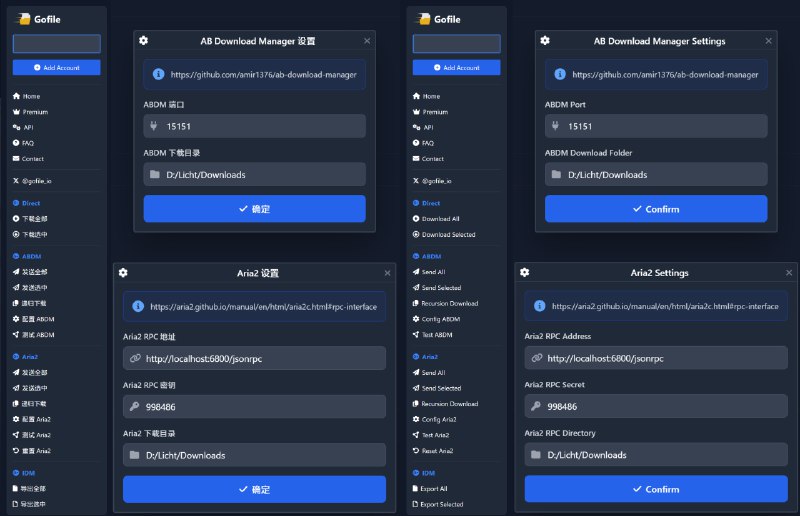Edit the Aria2 RPC 密钥 field
800x516 pixels.
click(x=255, y=407)
